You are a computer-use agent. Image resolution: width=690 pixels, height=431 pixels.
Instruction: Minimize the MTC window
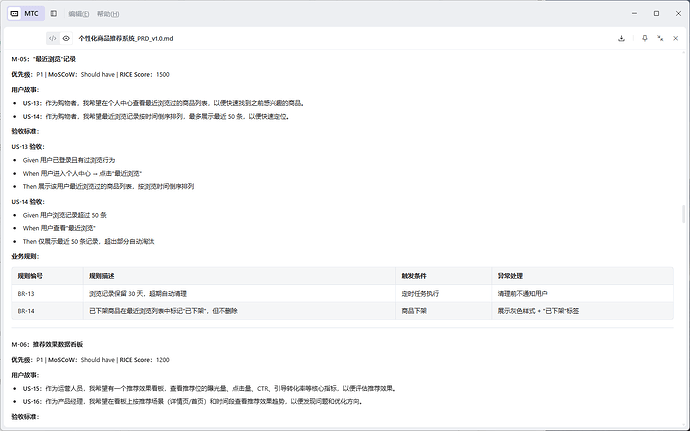(634, 14)
